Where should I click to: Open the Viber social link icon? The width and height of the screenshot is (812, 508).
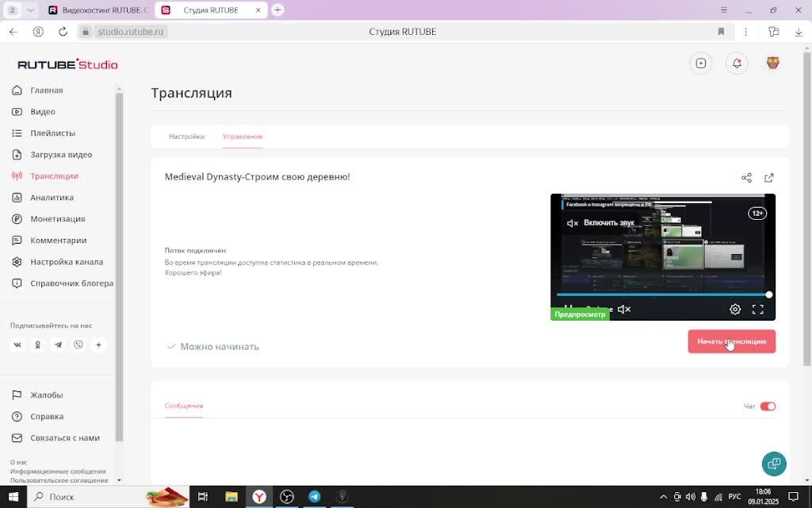tap(79, 345)
